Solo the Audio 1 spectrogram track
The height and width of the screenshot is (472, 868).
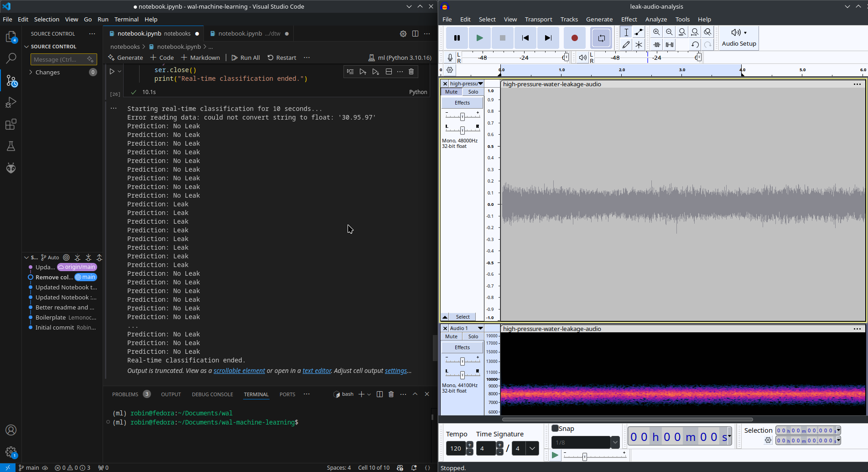(473, 336)
